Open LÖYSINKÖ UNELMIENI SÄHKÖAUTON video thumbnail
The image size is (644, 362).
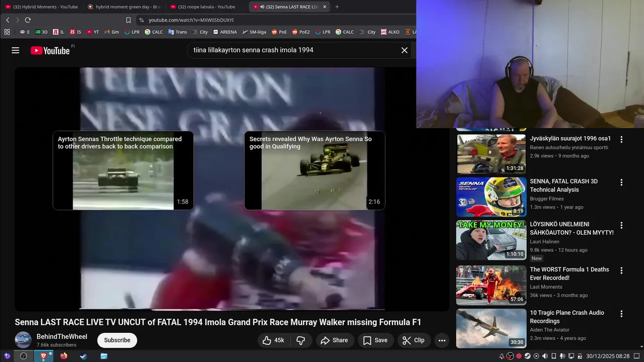(491, 240)
